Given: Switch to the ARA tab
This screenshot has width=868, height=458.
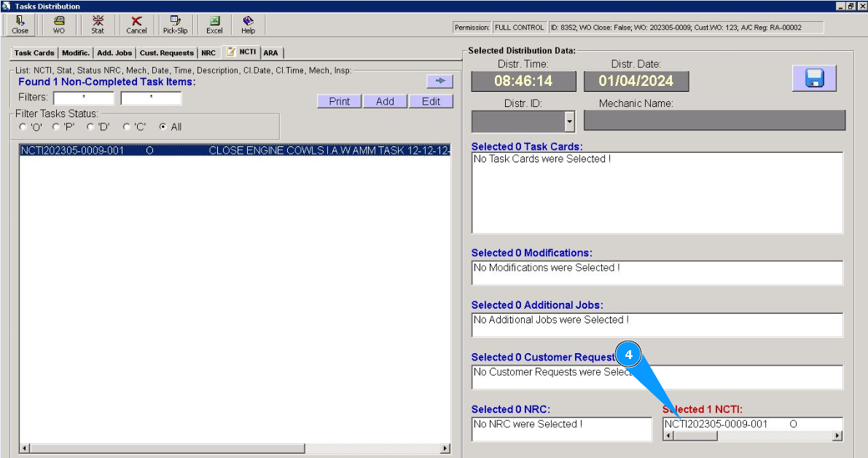Looking at the screenshot, I should [271, 53].
